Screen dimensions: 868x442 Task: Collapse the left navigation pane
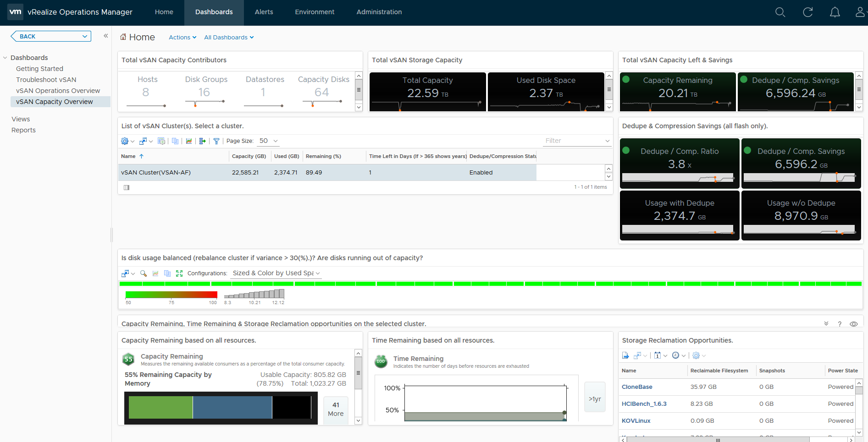point(105,36)
